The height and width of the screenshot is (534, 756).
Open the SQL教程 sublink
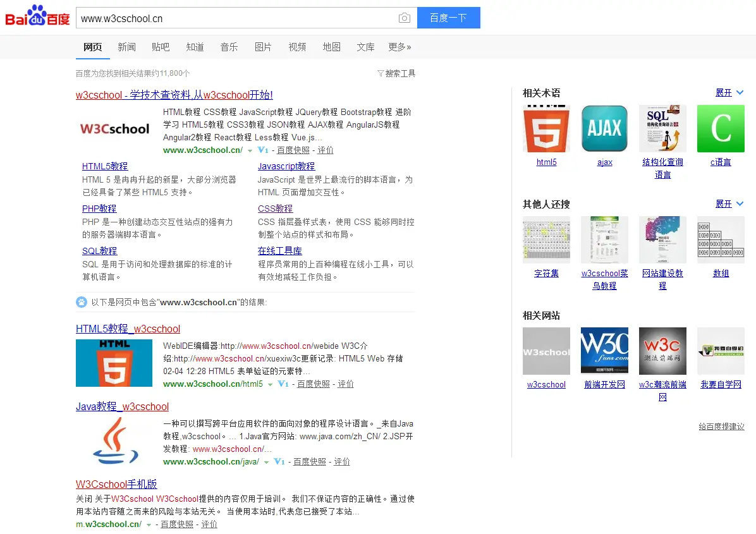coord(99,251)
